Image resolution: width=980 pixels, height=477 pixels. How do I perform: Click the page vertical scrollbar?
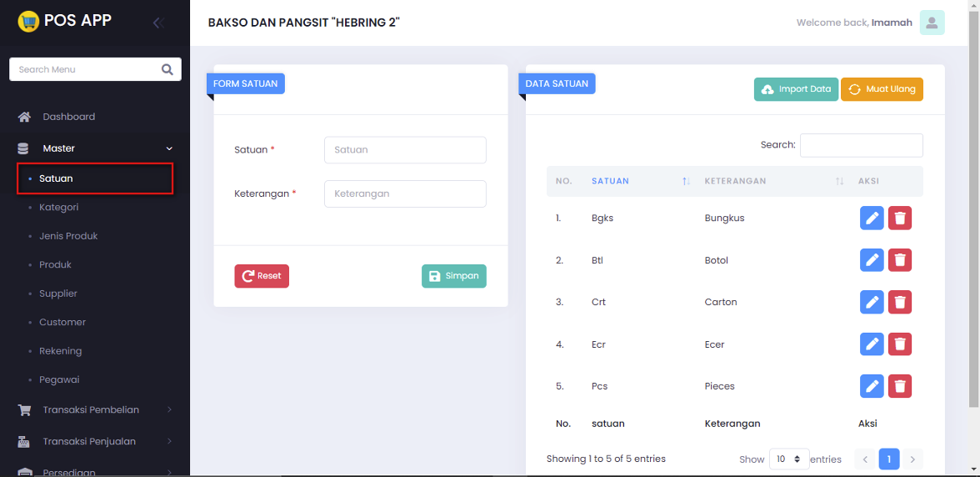coord(973,208)
